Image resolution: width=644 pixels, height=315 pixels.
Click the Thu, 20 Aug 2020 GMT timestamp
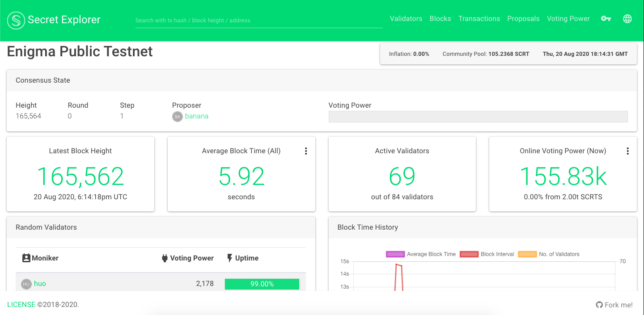585,54
